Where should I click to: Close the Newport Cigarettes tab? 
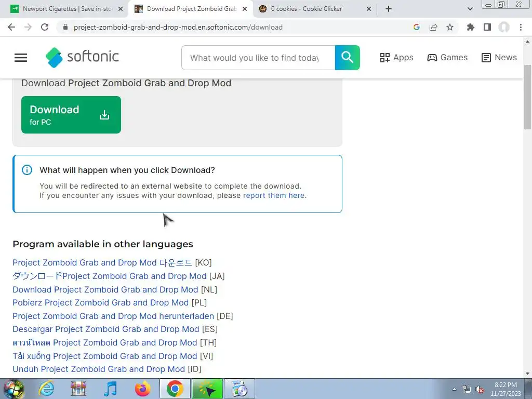121,9
